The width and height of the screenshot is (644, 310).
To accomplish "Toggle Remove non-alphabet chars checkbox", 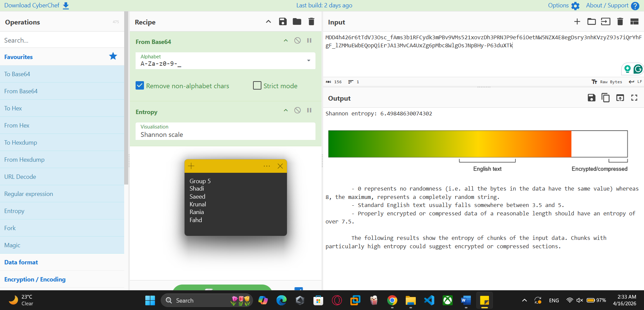I will (140, 86).
